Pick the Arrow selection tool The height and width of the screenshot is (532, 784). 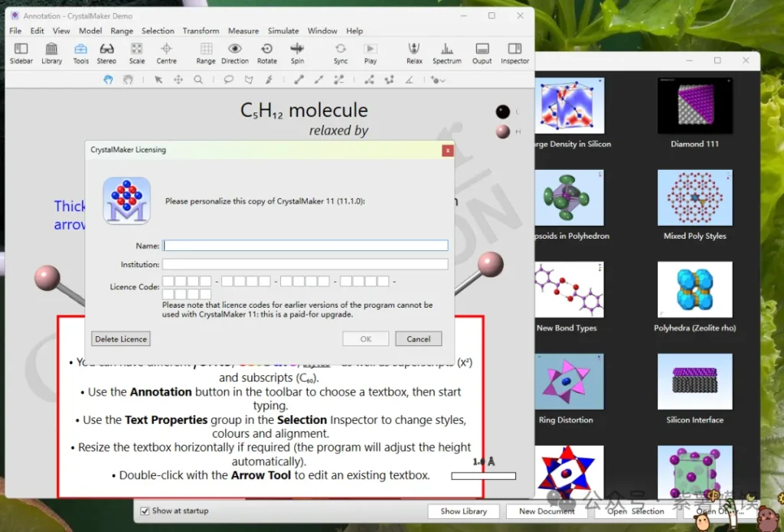click(158, 80)
